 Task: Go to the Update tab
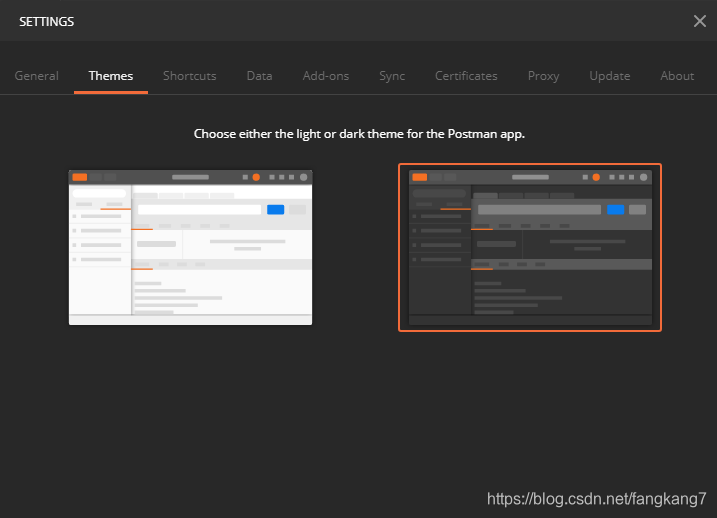click(610, 76)
